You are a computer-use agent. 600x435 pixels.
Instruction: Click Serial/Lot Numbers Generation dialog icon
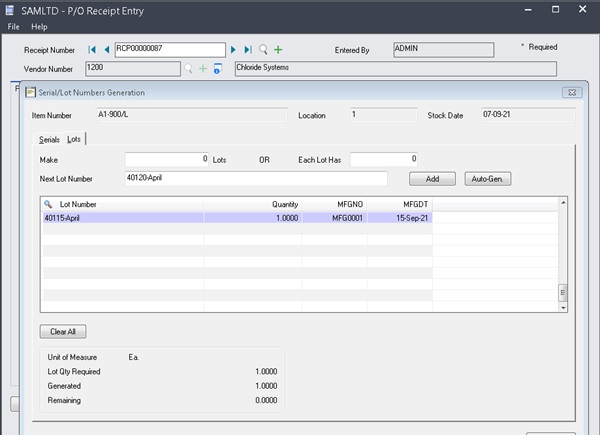[30, 92]
